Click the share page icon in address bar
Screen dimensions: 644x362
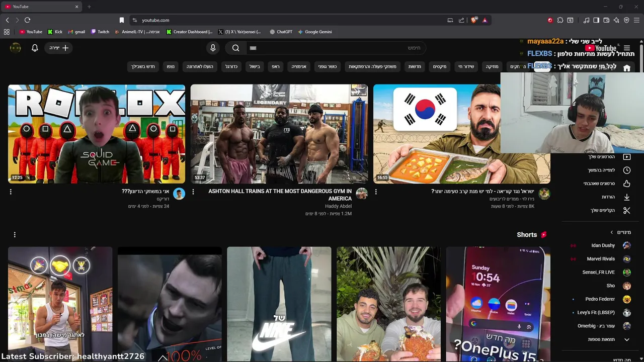(x=461, y=20)
